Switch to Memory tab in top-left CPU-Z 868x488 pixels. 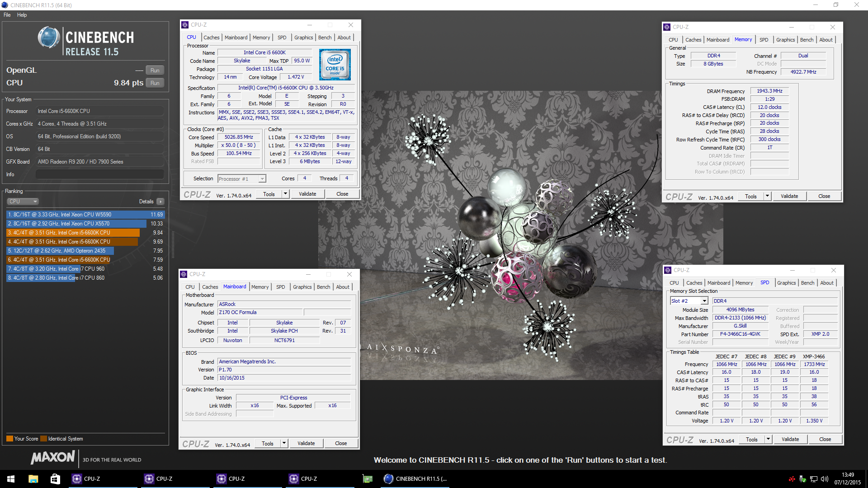coord(261,38)
